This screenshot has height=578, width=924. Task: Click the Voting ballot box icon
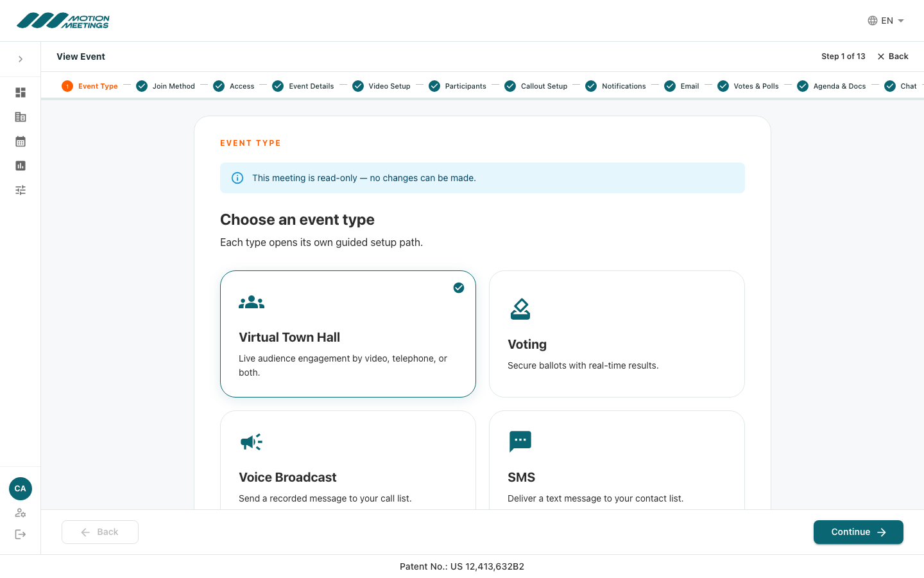[520, 309]
